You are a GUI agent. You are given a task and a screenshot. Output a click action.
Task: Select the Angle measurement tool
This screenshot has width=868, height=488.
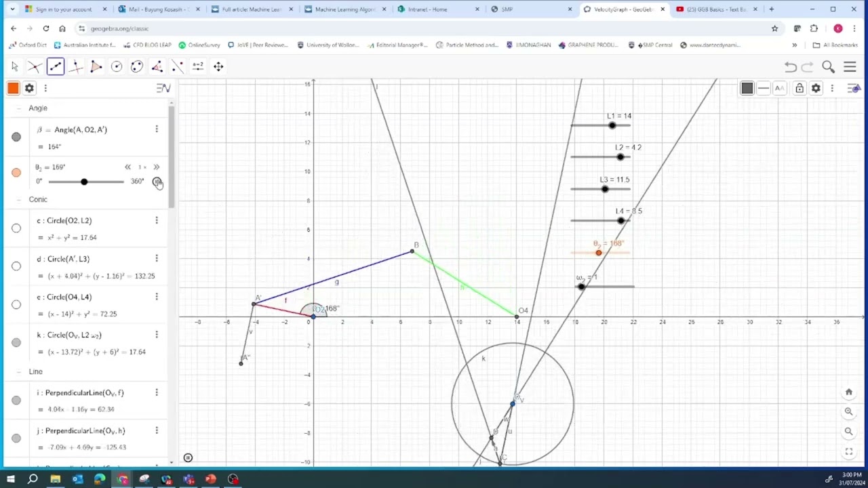157,66
